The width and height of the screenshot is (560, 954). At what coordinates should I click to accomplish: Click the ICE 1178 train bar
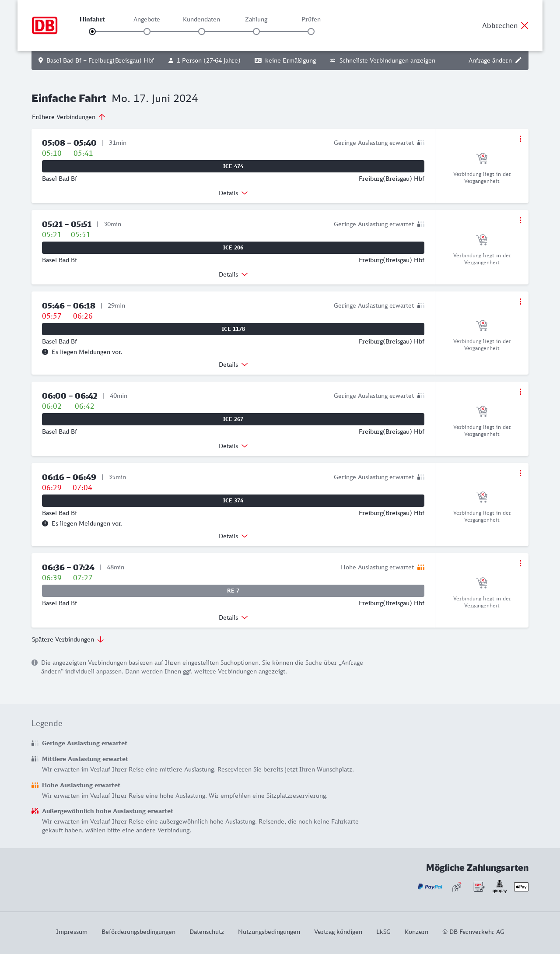click(233, 329)
